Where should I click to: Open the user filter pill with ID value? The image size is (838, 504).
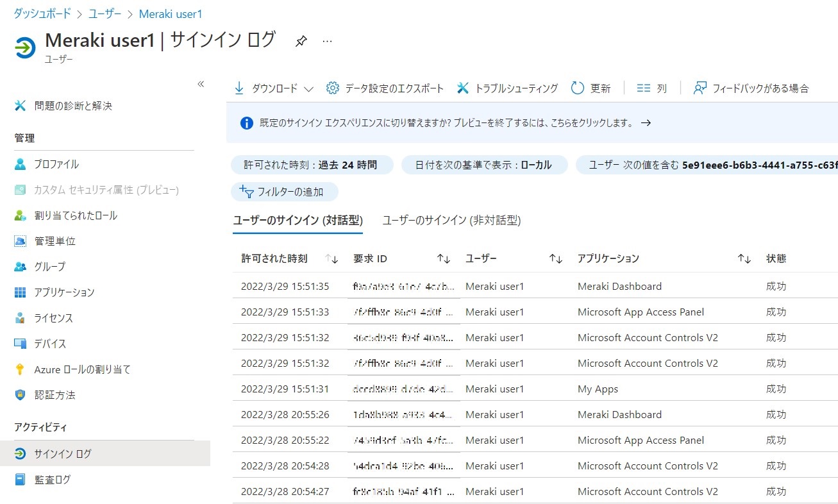[707, 165]
